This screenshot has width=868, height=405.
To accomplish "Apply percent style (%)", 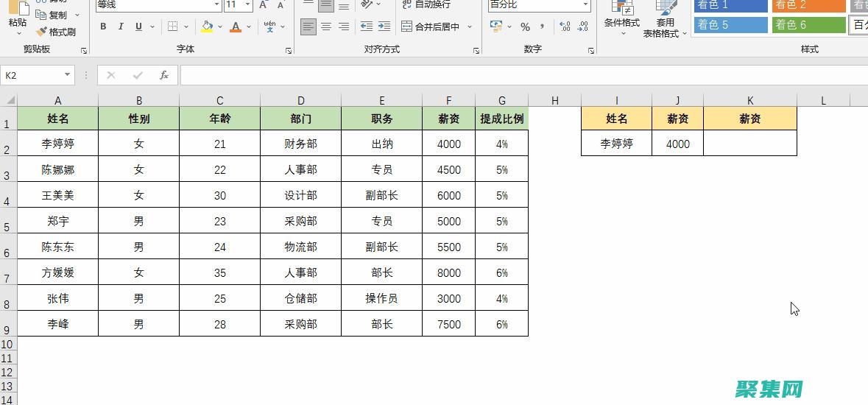I will [x=526, y=27].
